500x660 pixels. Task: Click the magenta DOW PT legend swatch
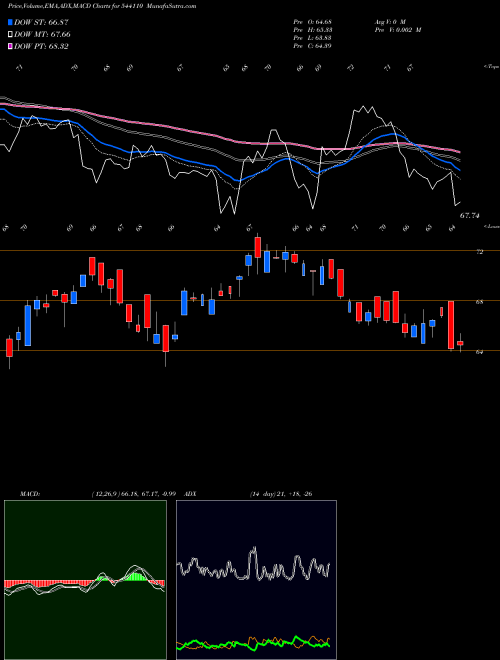coord(10,46)
